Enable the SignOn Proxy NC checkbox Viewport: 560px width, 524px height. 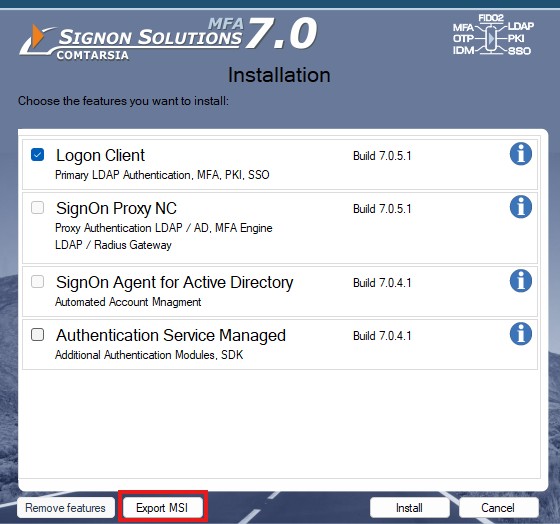tap(38, 208)
